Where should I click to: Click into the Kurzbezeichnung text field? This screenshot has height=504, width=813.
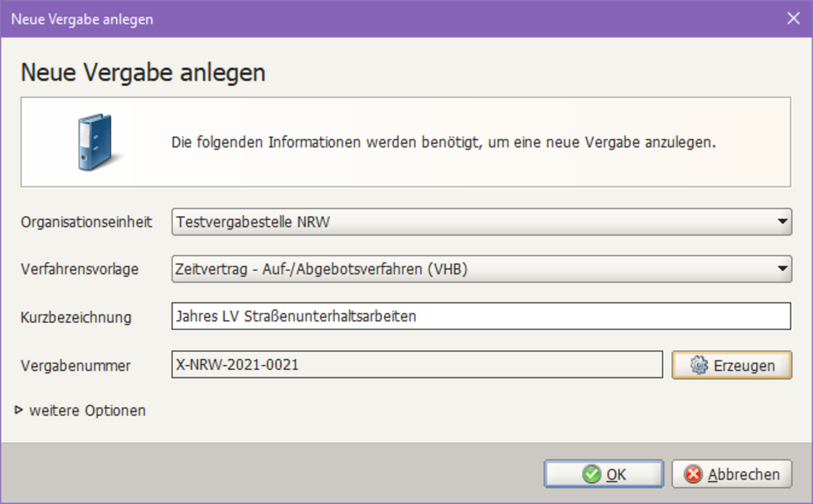(x=481, y=316)
